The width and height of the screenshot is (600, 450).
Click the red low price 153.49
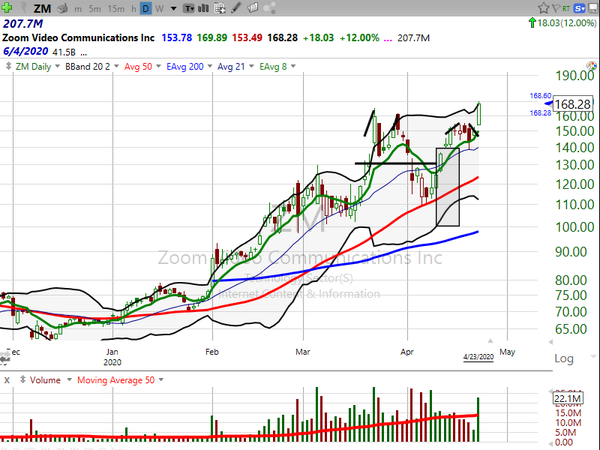click(247, 38)
